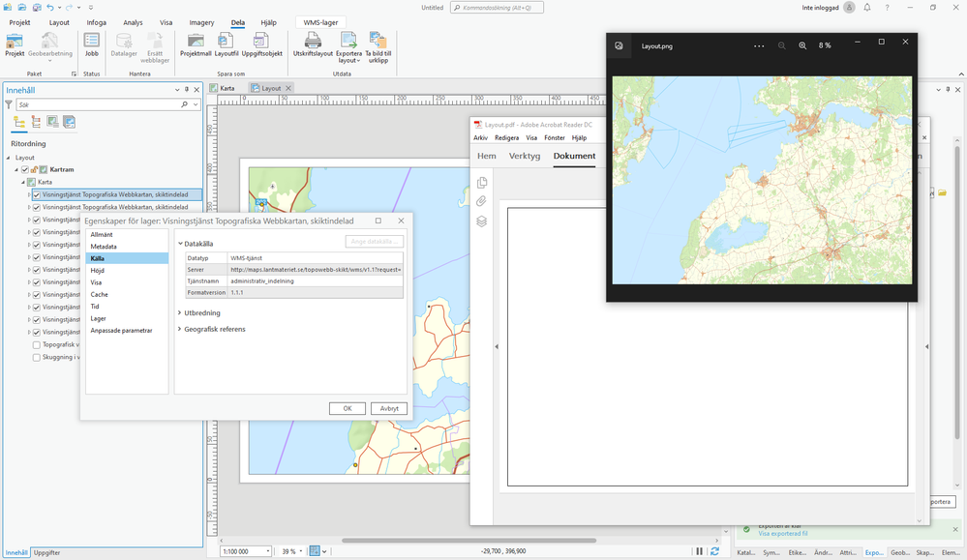
Task: Click Ta bild till urklipp icon
Action: point(378,42)
